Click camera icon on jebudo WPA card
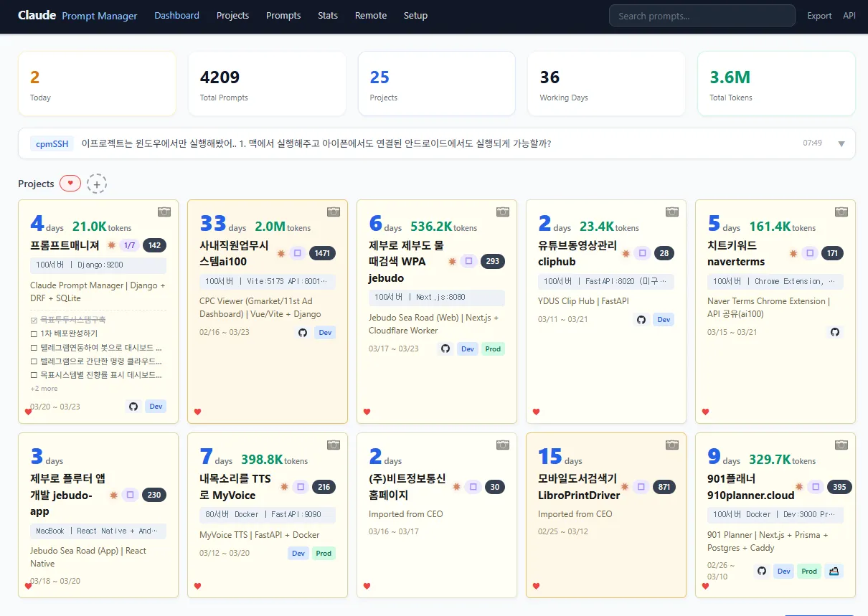 point(503,212)
